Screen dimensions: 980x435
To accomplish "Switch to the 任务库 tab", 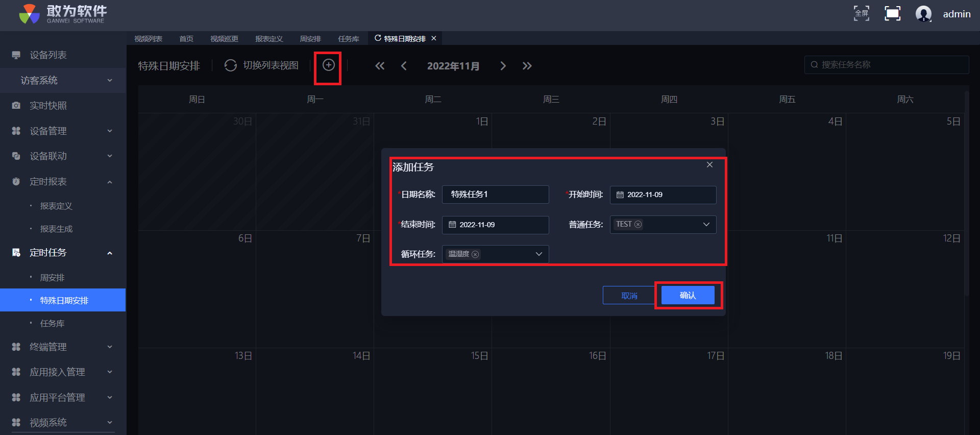I will [x=349, y=39].
